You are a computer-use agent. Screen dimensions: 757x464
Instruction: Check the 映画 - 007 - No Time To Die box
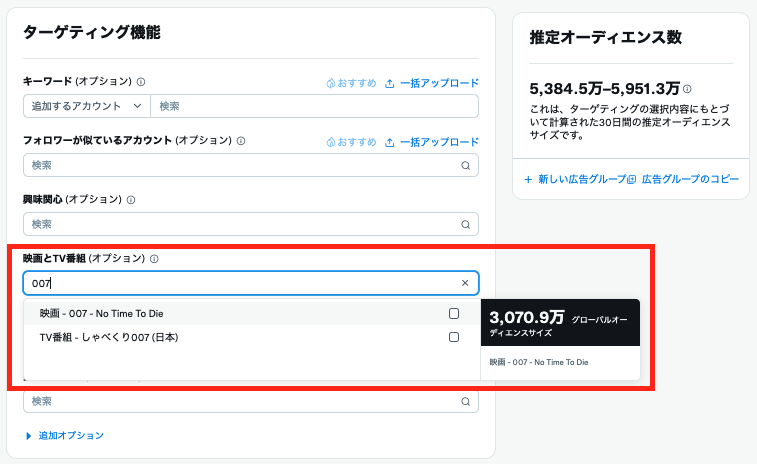coord(454,313)
